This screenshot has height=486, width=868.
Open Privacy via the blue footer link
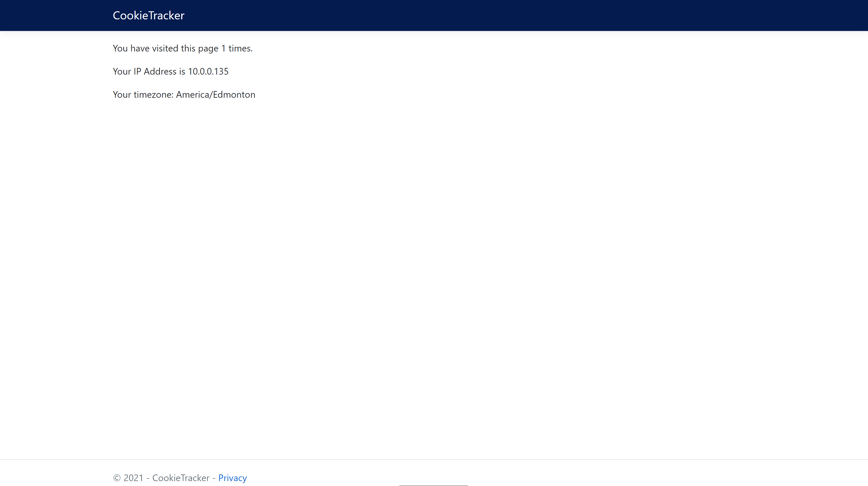point(233,478)
